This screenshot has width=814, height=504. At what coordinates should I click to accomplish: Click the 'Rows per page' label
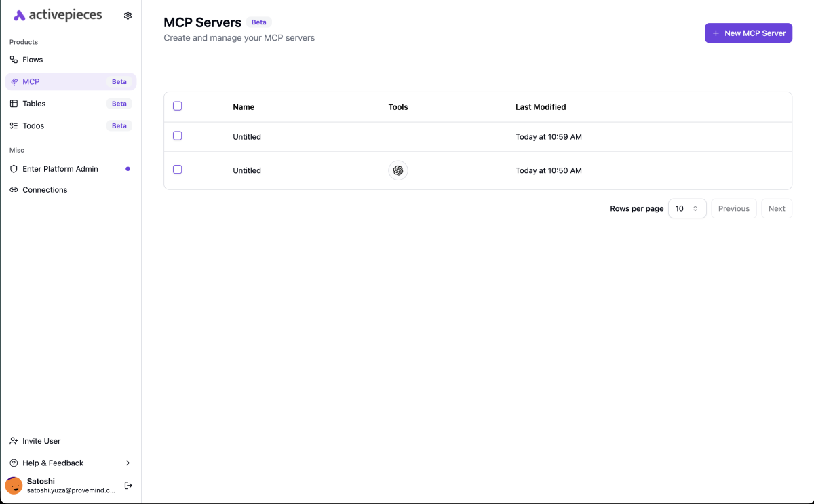pos(637,209)
